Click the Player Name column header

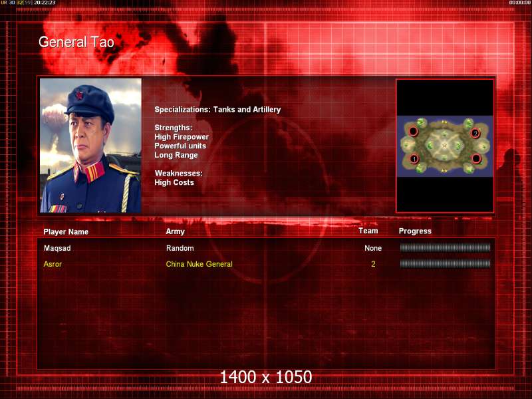click(x=66, y=231)
